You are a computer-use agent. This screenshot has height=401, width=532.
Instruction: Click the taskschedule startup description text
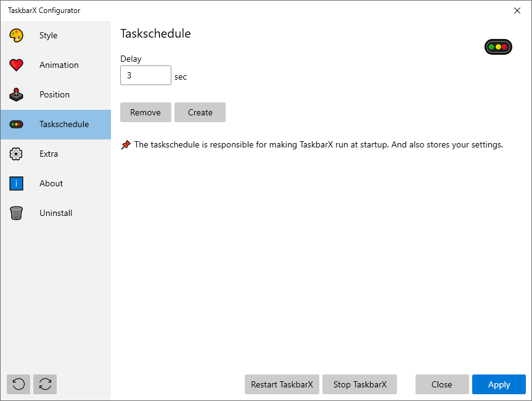pyautogui.click(x=319, y=144)
